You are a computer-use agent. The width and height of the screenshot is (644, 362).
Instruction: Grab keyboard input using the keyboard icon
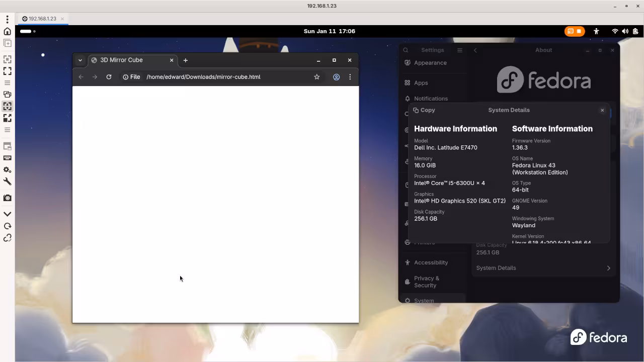[7, 158]
